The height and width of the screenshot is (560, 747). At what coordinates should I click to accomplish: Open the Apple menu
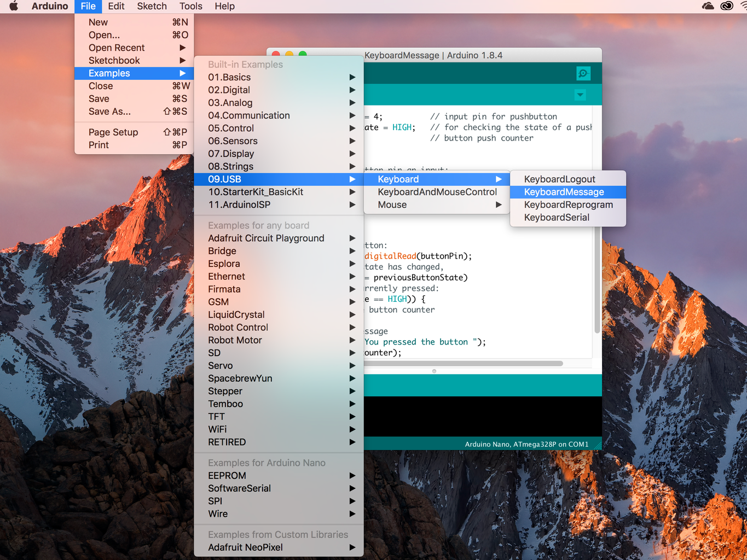click(14, 6)
